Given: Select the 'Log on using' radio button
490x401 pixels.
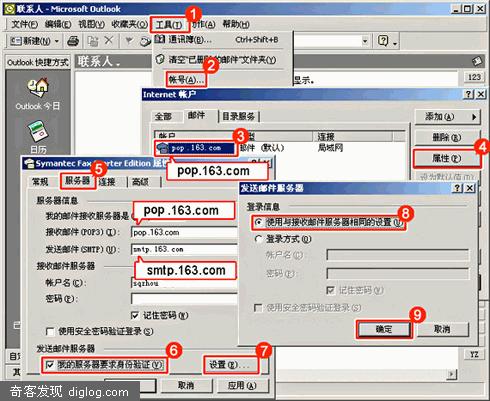Looking at the screenshot, I should 258,239.
